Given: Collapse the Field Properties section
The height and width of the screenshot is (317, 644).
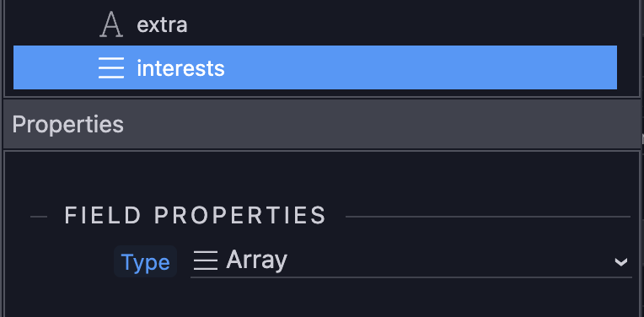Looking at the screenshot, I should [x=39, y=217].
